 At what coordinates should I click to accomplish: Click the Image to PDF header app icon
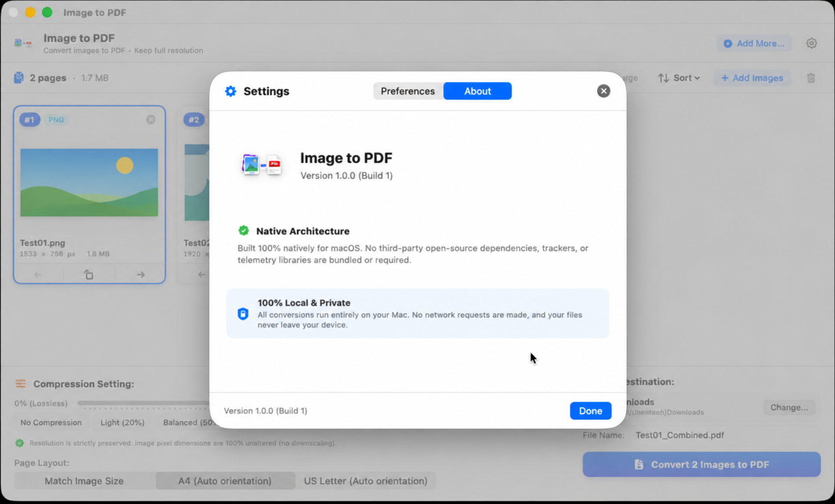23,43
